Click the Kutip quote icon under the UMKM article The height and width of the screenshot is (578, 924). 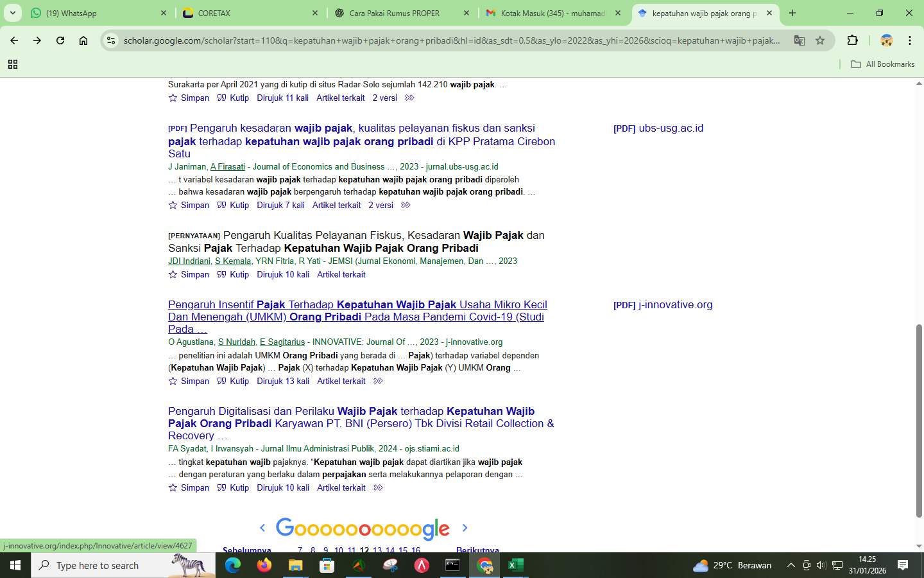coord(221,381)
